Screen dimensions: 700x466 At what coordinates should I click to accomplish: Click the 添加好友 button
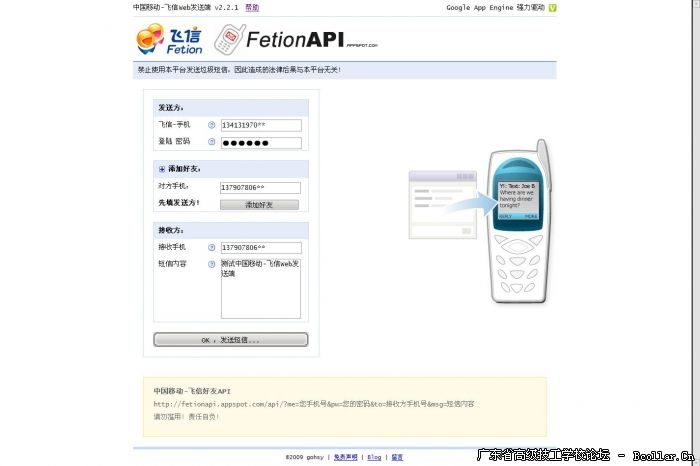(259, 205)
